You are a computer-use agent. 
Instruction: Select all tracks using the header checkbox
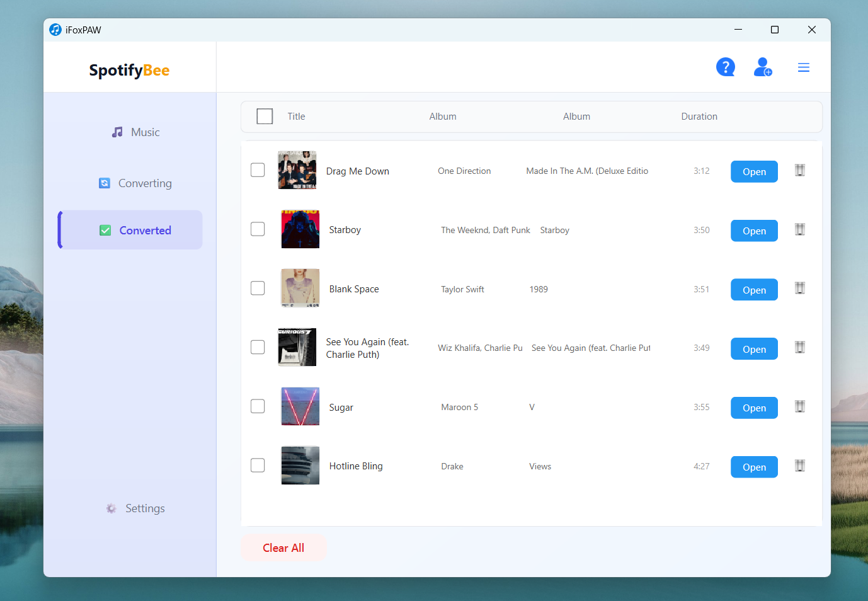[265, 116]
